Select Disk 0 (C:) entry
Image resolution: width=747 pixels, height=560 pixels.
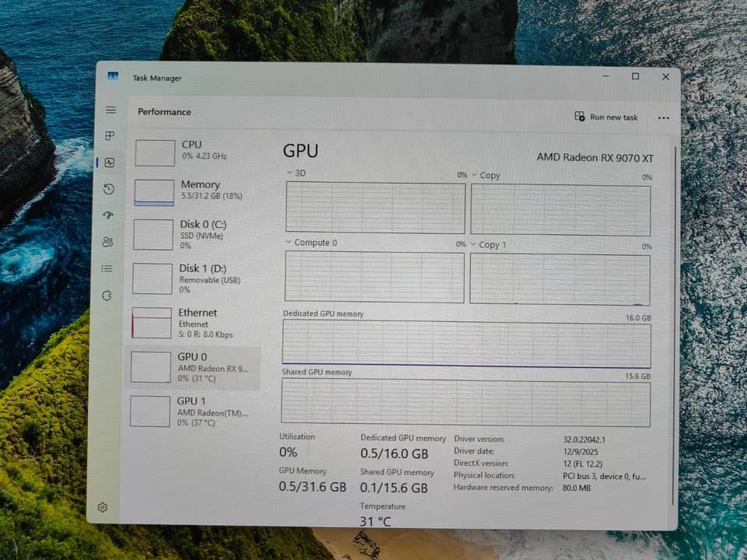coord(195,234)
